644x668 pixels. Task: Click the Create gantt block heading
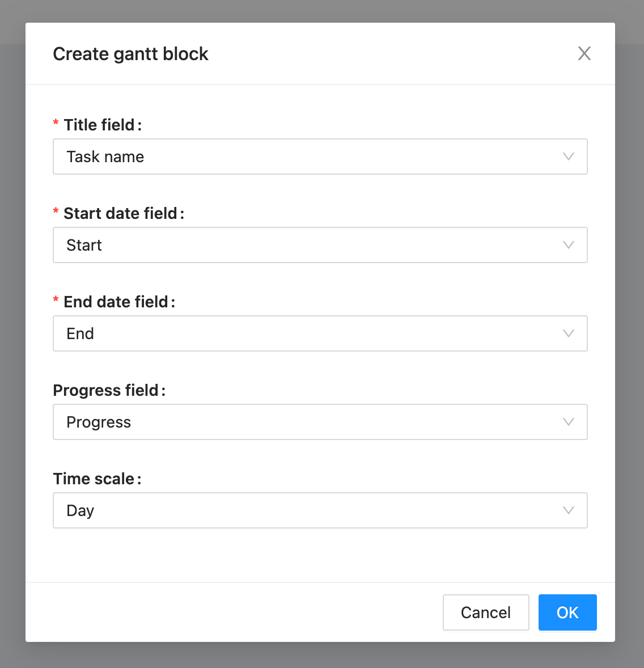130,54
